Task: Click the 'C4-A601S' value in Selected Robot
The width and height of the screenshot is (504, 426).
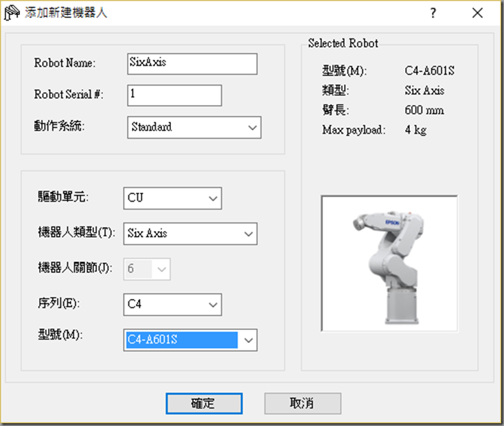Action: tap(429, 71)
